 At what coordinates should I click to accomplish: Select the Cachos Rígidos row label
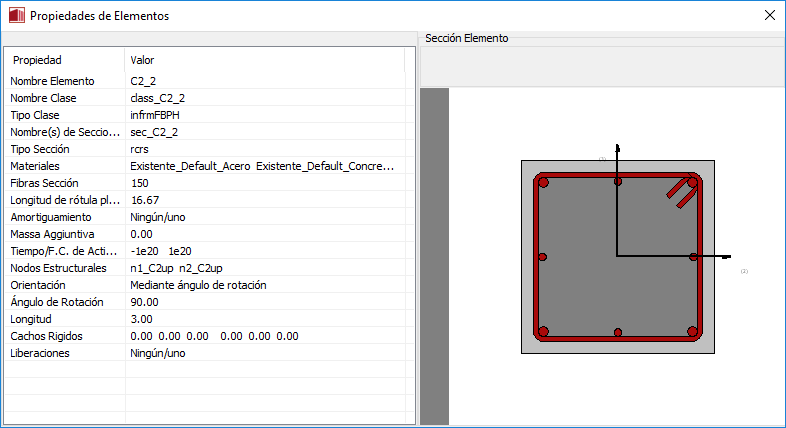coord(46,336)
